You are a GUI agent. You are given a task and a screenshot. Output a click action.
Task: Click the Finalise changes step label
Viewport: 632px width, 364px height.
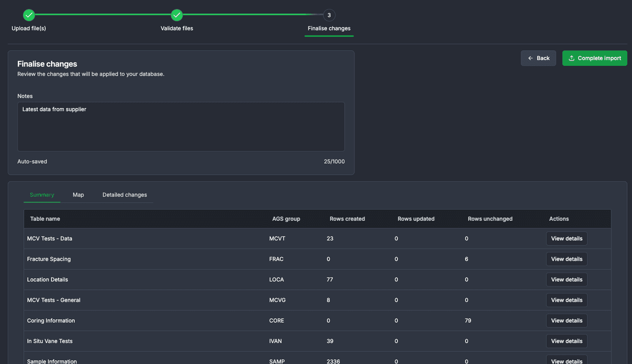pos(329,28)
